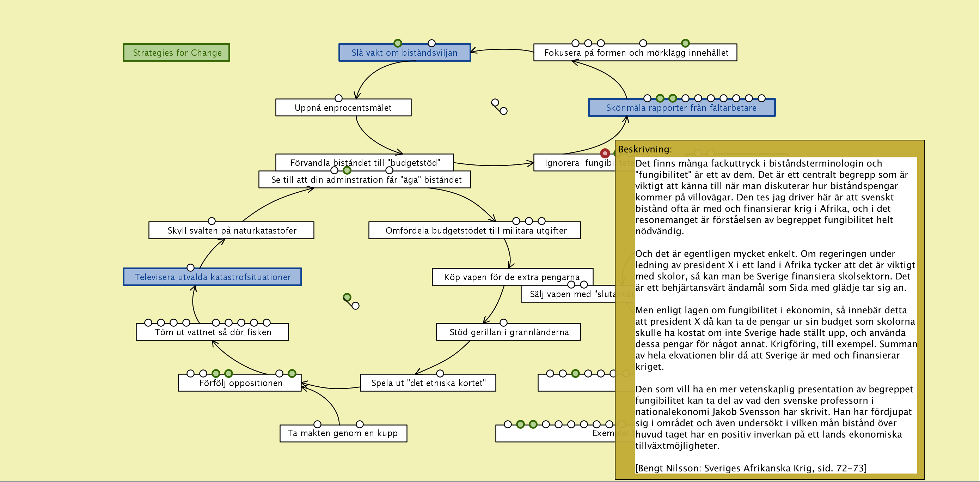The image size is (980, 482).
Task: Click circle above Spela ut det etniska kortet
Action: coord(440,373)
